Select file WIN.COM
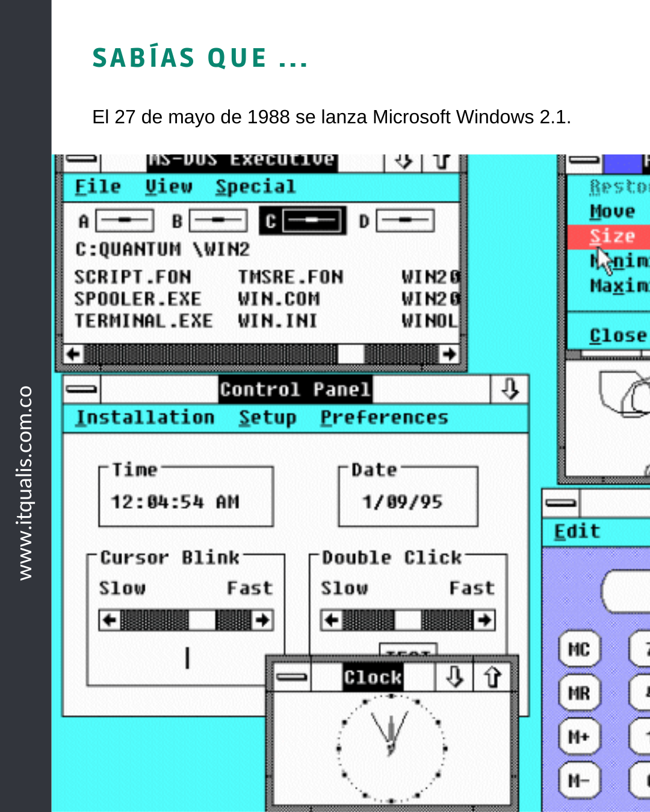This screenshot has width=650, height=812. [279, 299]
